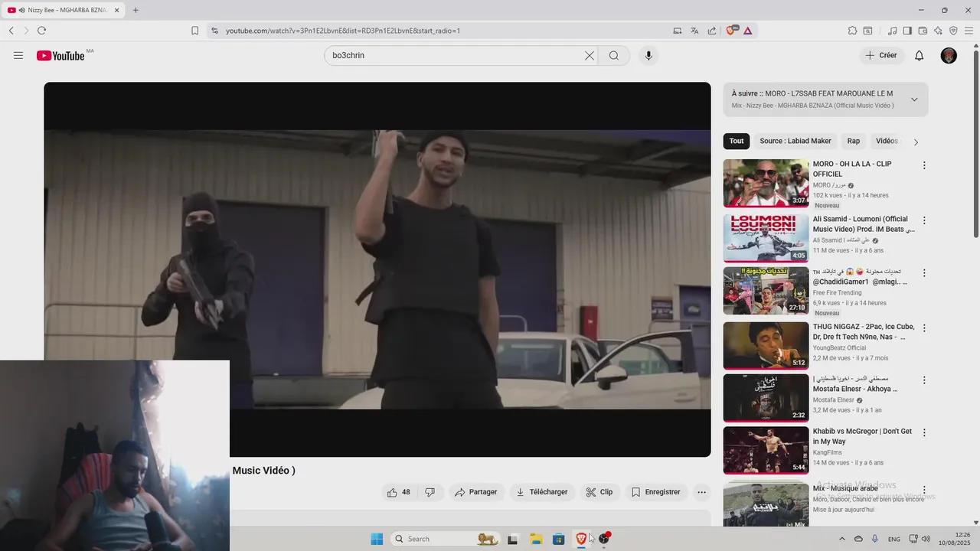Submit search with the magnifier button
The image size is (980, 551).
click(614, 55)
